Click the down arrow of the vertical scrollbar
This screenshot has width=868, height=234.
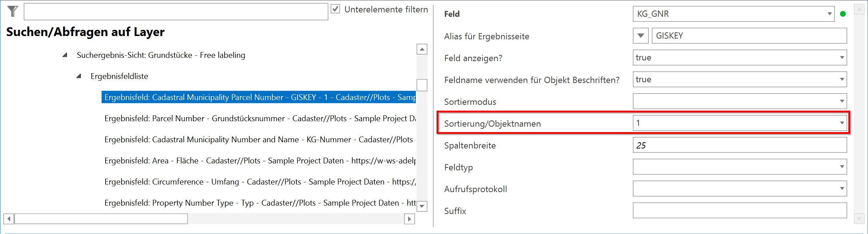click(421, 206)
